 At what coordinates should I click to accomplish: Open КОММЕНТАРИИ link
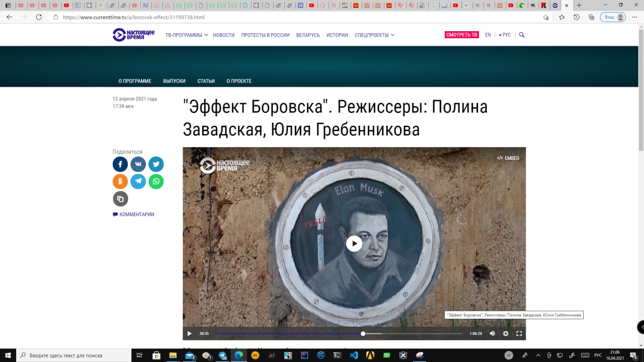(134, 214)
